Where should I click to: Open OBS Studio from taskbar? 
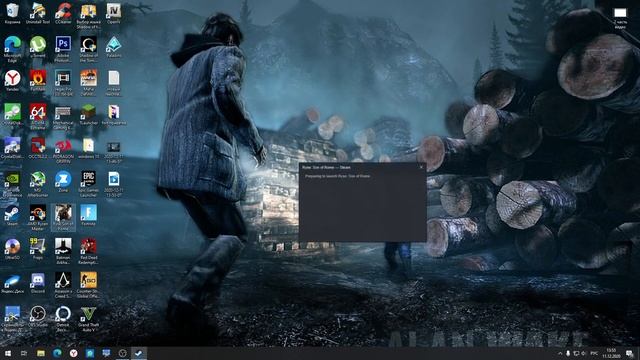coord(122,353)
